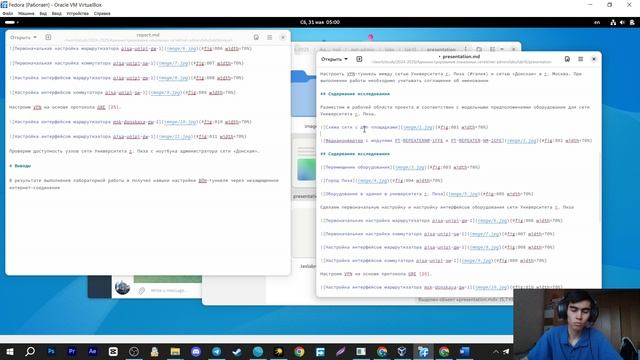Screen dimensions: 640x360
Task: Click the 'presentation' path segment in Files window
Action: [x=441, y=49]
